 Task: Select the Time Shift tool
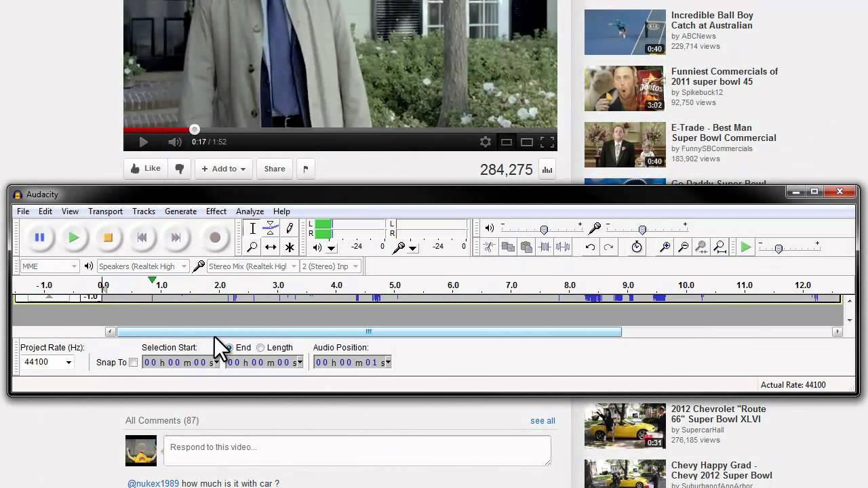click(x=271, y=247)
